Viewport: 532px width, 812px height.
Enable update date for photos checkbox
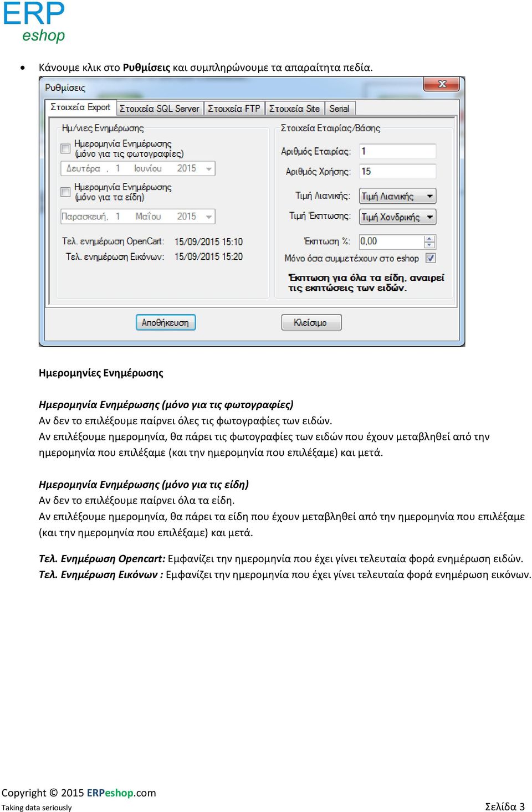click(65, 148)
